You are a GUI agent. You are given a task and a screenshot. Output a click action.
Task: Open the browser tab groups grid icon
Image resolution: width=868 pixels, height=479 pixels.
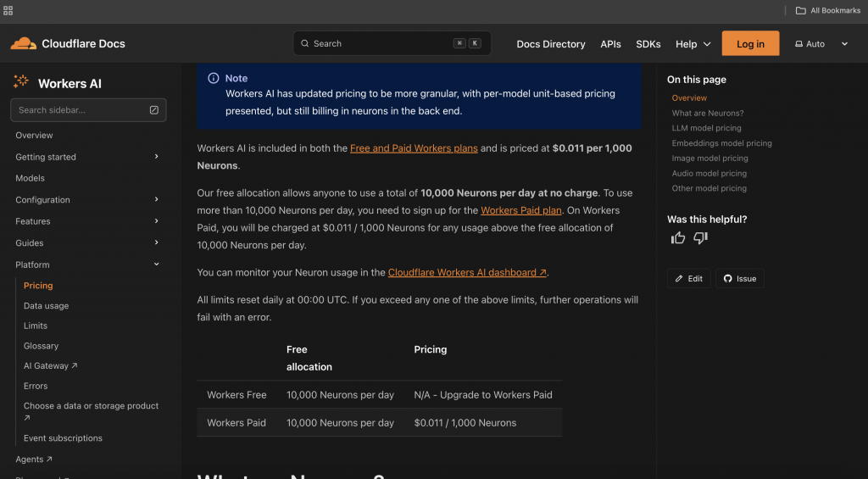click(8, 10)
